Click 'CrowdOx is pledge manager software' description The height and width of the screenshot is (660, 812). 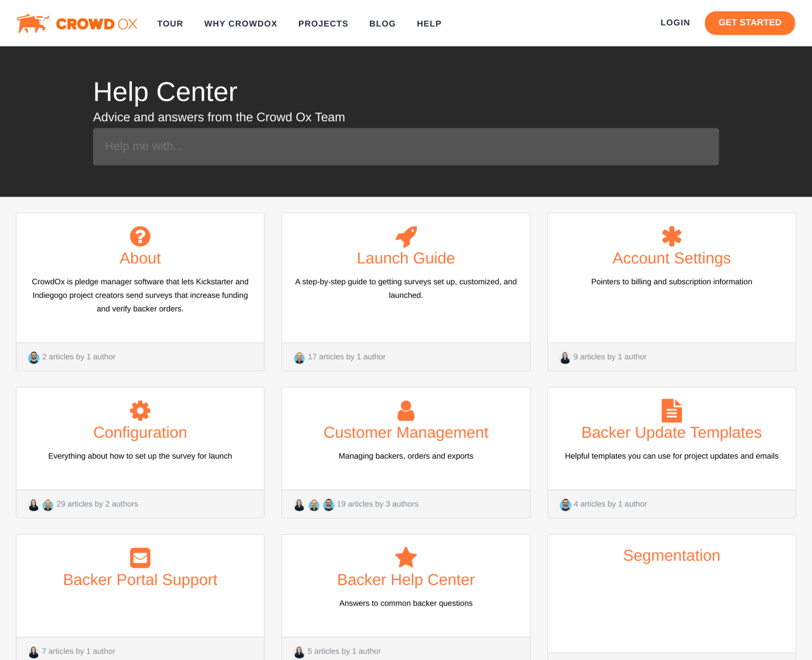point(140,295)
